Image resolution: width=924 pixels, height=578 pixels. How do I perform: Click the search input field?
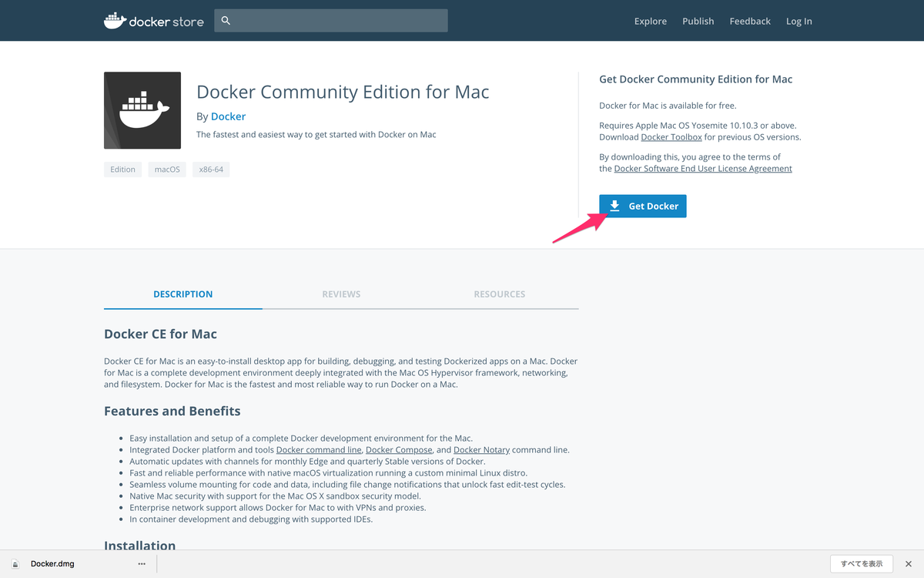tap(331, 21)
